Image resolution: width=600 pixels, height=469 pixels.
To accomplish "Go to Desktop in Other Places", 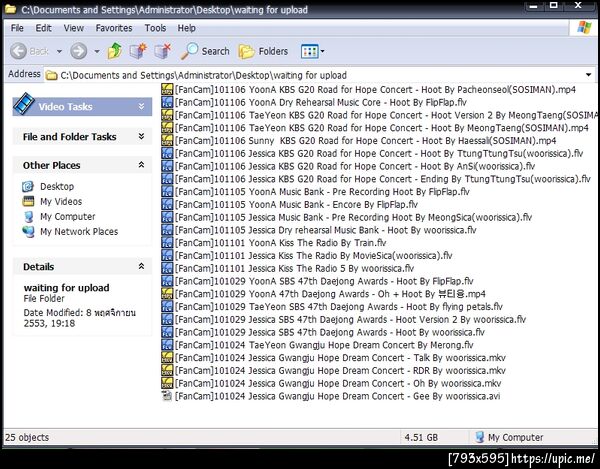I will [57, 187].
